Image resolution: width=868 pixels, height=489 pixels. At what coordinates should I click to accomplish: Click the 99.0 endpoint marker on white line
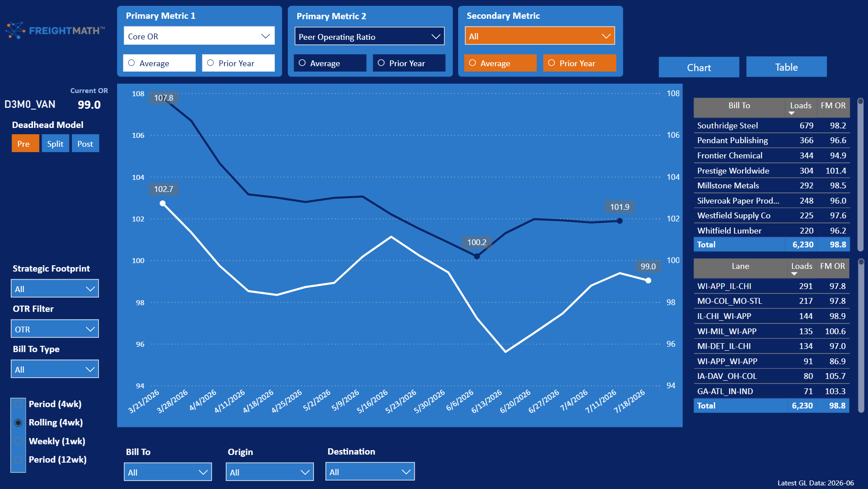click(x=648, y=281)
